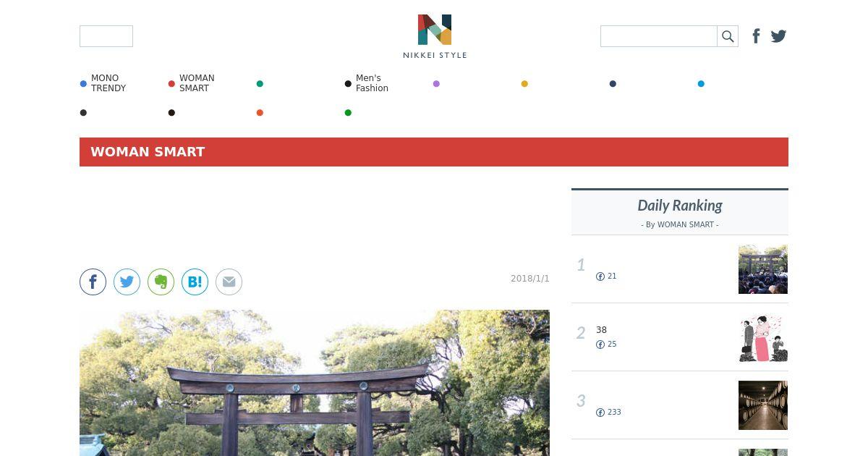
Task: Open ranking 2 illustrated family thumbnail
Action: [763, 337]
